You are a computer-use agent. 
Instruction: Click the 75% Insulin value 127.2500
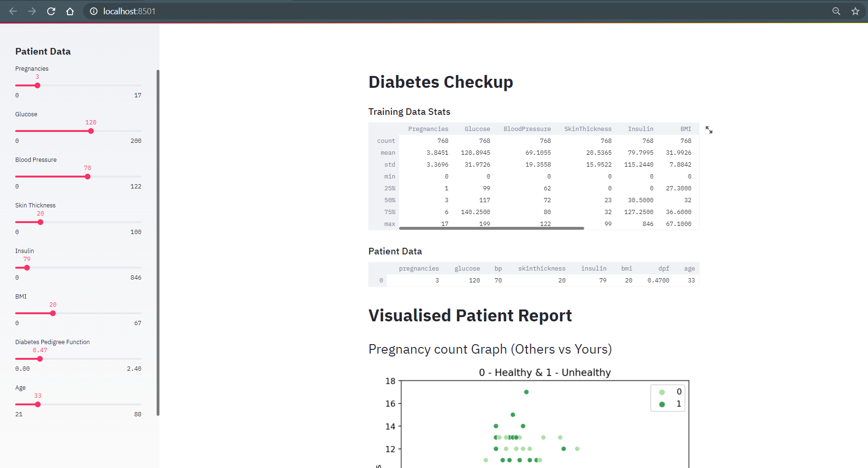639,212
